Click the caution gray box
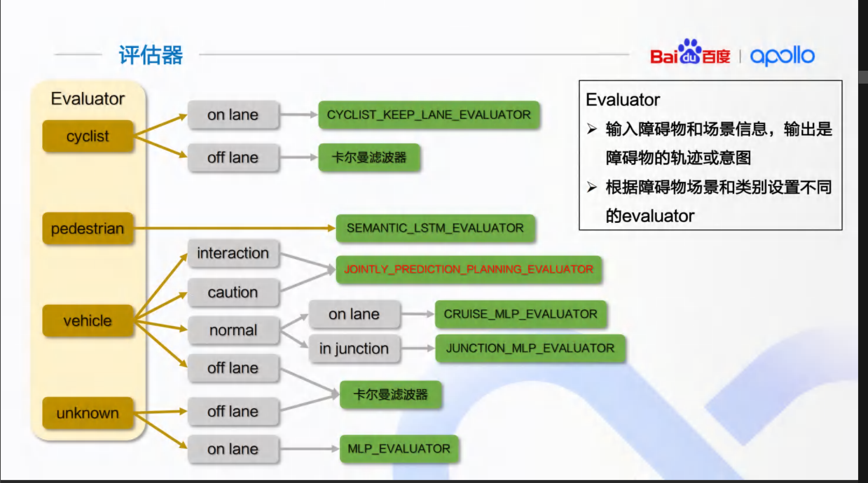The height and width of the screenshot is (483, 868). pos(233,292)
